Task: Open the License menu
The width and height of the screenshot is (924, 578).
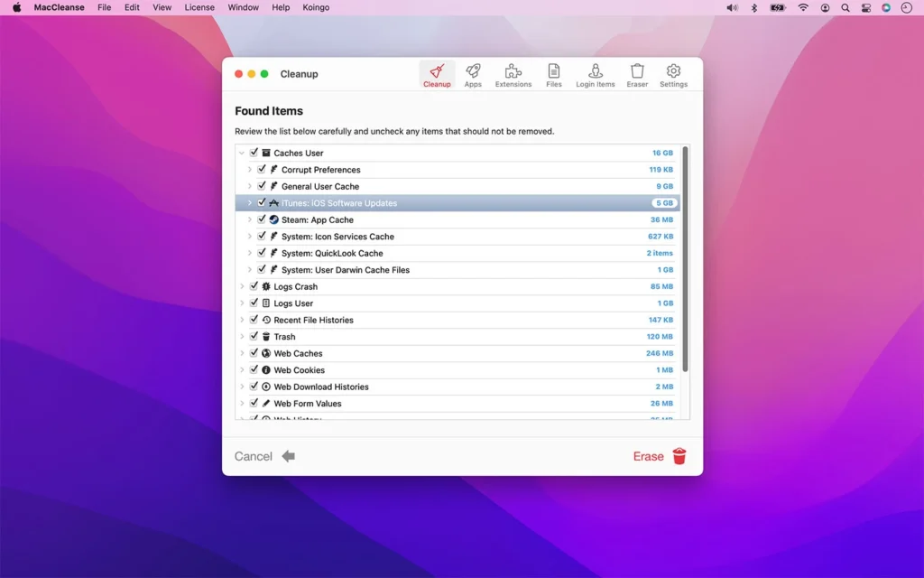Action: 199,7
